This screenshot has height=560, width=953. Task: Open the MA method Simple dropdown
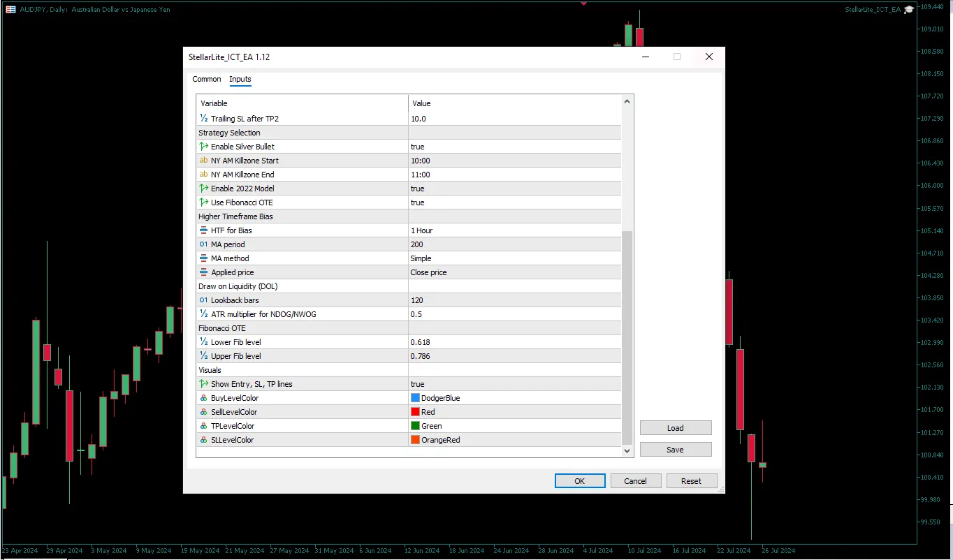514,258
